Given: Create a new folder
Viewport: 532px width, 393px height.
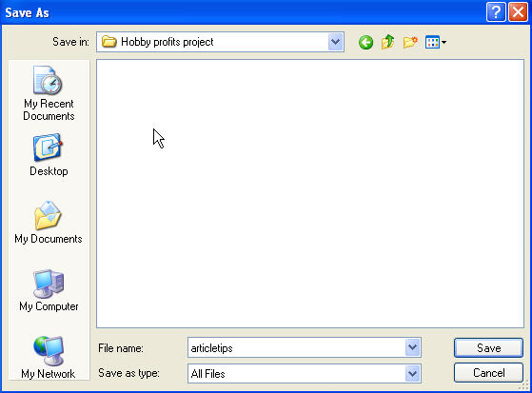Looking at the screenshot, I should tap(410, 43).
